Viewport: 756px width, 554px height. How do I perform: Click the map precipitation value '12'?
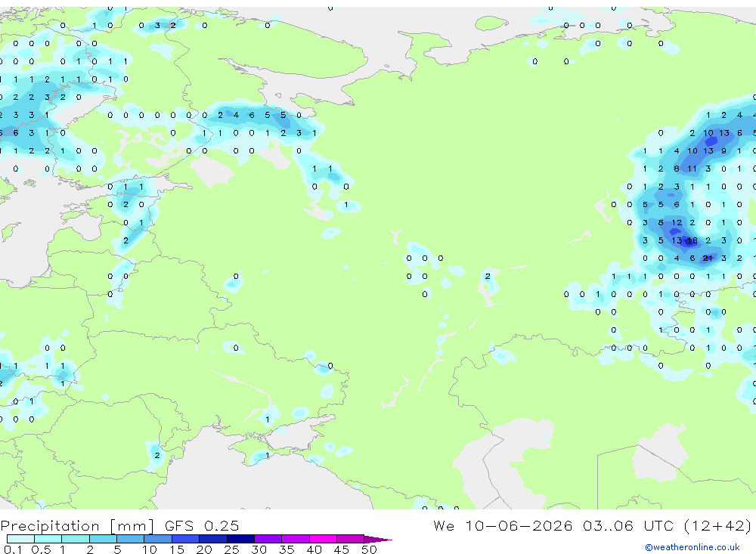[677, 223]
